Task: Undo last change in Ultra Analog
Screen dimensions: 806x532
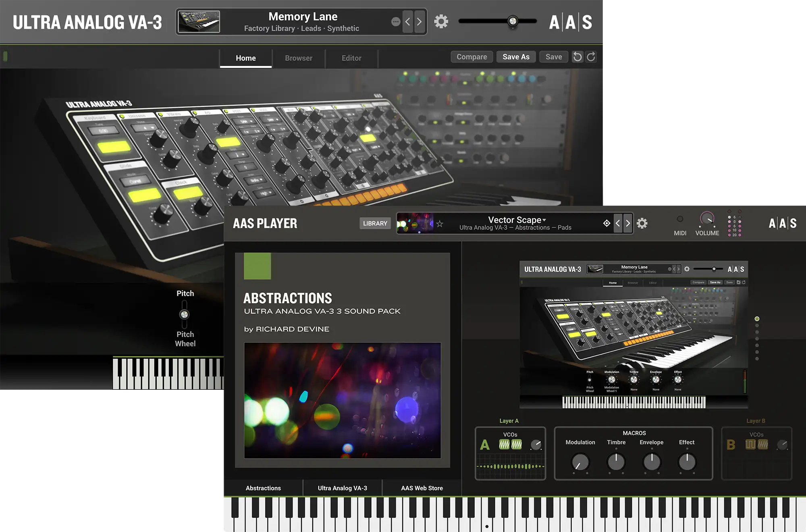Action: 577,57
